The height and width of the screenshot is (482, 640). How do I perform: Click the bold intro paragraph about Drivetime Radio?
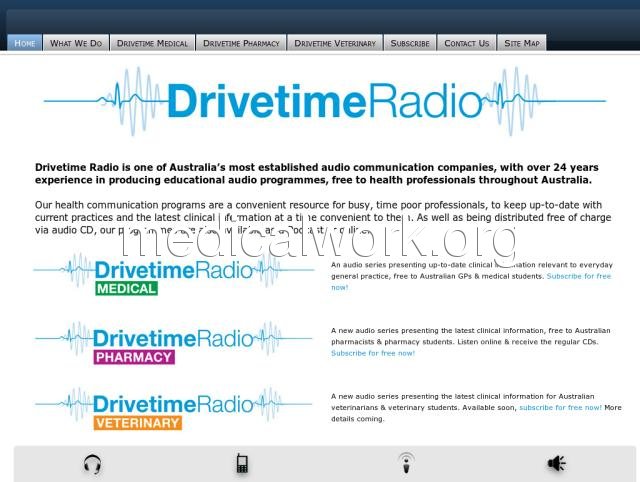point(317,173)
